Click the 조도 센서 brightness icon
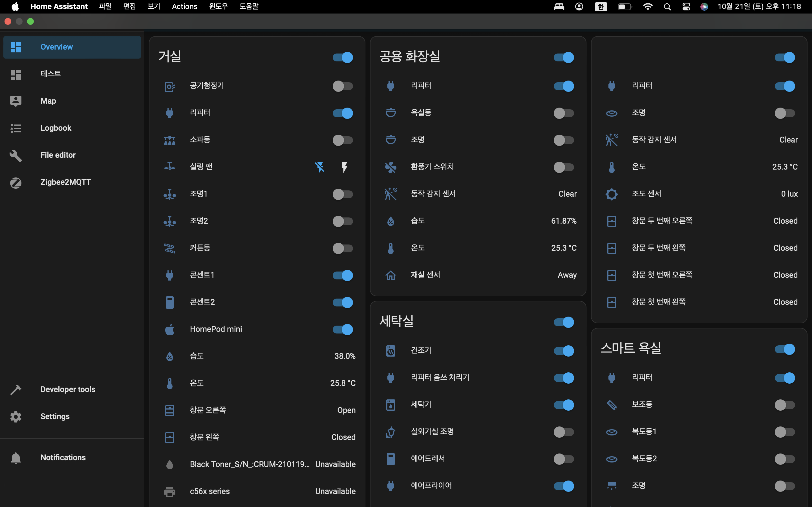812x507 pixels. (612, 194)
